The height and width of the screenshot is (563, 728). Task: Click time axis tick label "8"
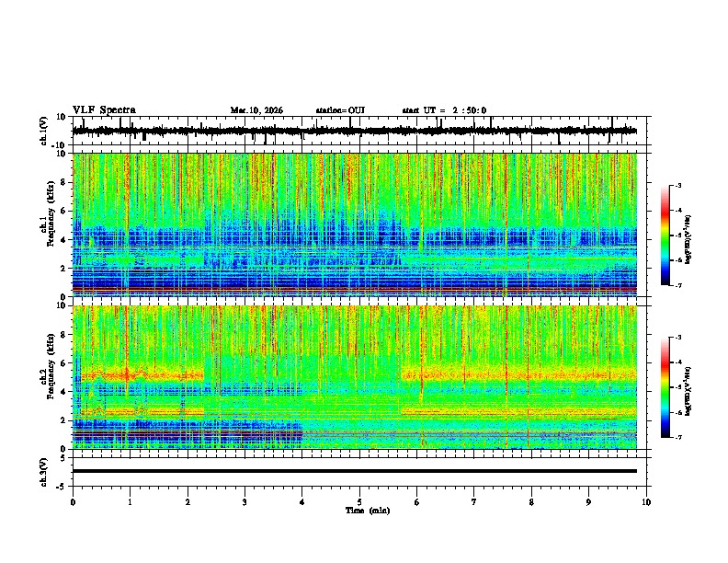pyautogui.click(x=531, y=502)
